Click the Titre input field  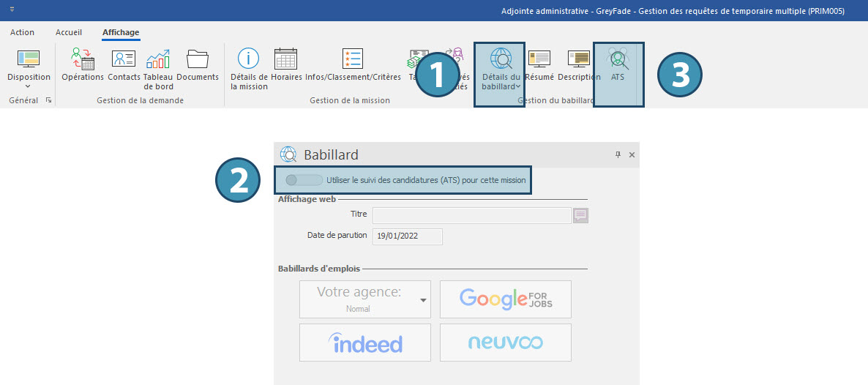471,215
